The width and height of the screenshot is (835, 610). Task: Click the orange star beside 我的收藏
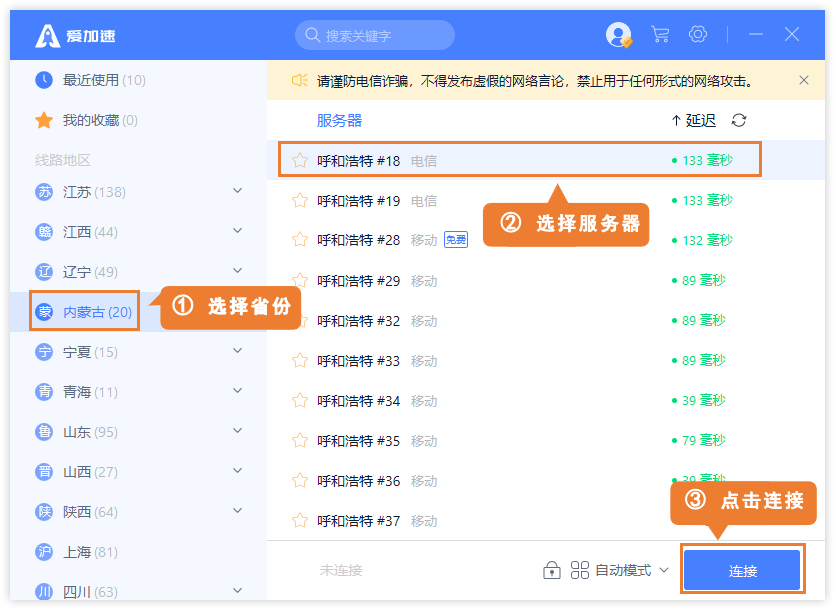(44, 120)
